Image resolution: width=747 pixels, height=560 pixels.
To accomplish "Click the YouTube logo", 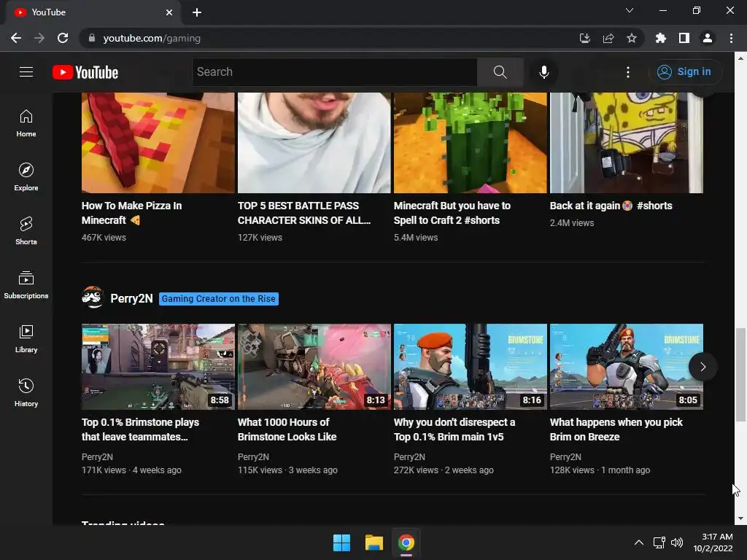I will [85, 72].
